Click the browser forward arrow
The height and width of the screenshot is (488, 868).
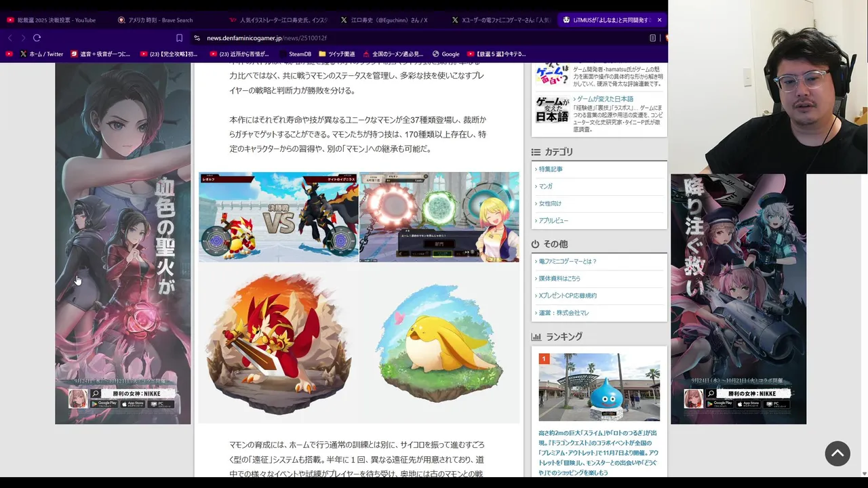click(23, 38)
